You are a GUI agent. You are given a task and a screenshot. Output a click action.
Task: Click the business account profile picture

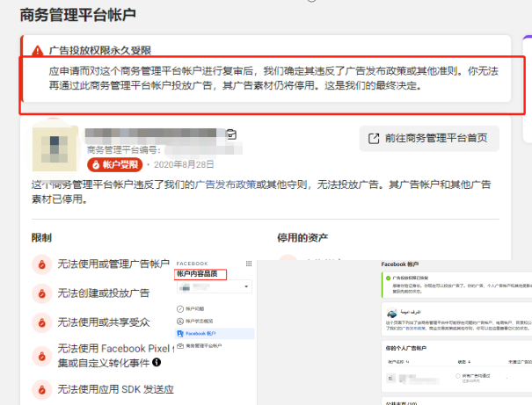pos(55,147)
